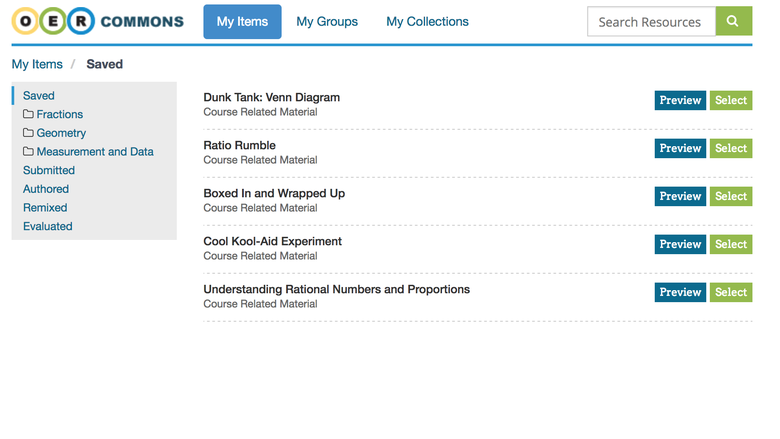
Task: Show Submitted items in sidebar
Action: [x=49, y=170]
